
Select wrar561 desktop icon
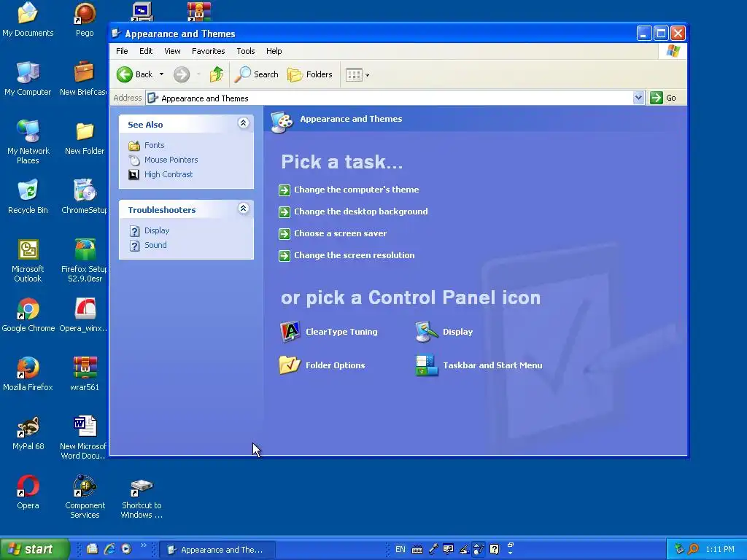click(85, 374)
